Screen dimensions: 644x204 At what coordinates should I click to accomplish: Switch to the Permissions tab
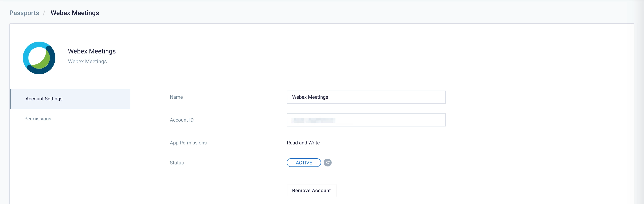point(38,119)
